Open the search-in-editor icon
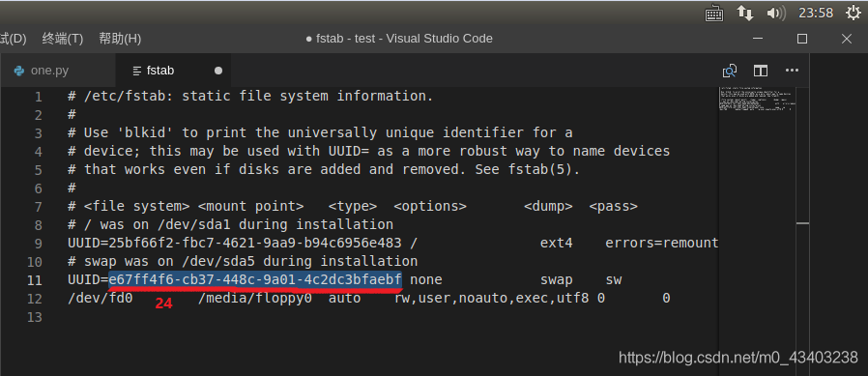The width and height of the screenshot is (868, 376). pos(730,71)
